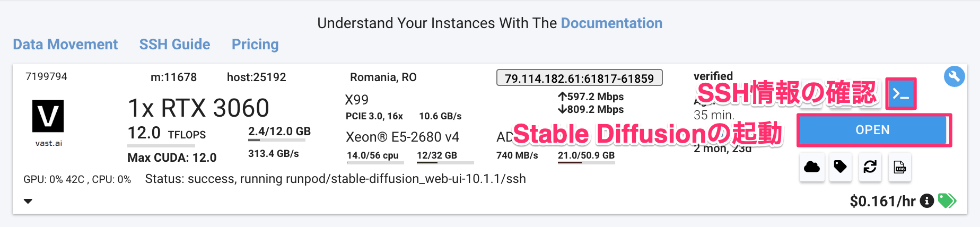Open the SSH terminal connect icon
The height and width of the screenshot is (227, 980).
(x=900, y=94)
